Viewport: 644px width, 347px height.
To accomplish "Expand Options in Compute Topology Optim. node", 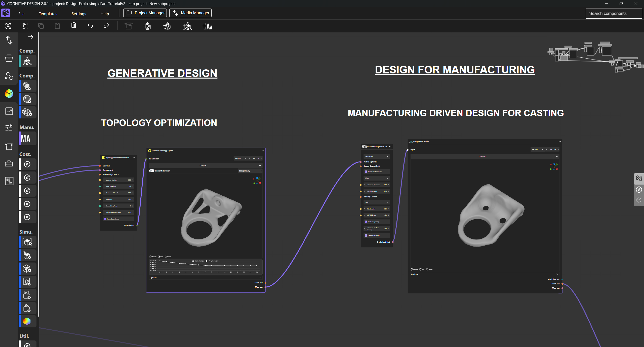I will [x=206, y=278].
